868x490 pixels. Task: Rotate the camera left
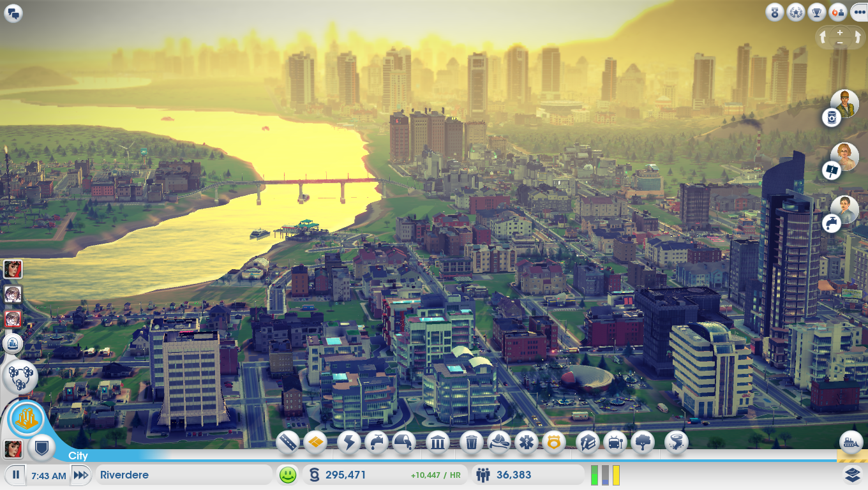click(823, 38)
